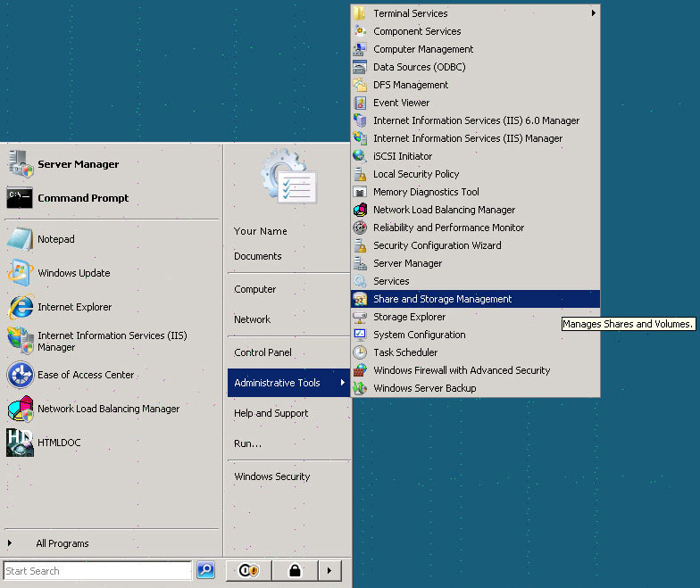The width and height of the screenshot is (700, 588).
Task: Select Server Manager in Administrative Tools list
Action: pyautogui.click(x=475, y=263)
